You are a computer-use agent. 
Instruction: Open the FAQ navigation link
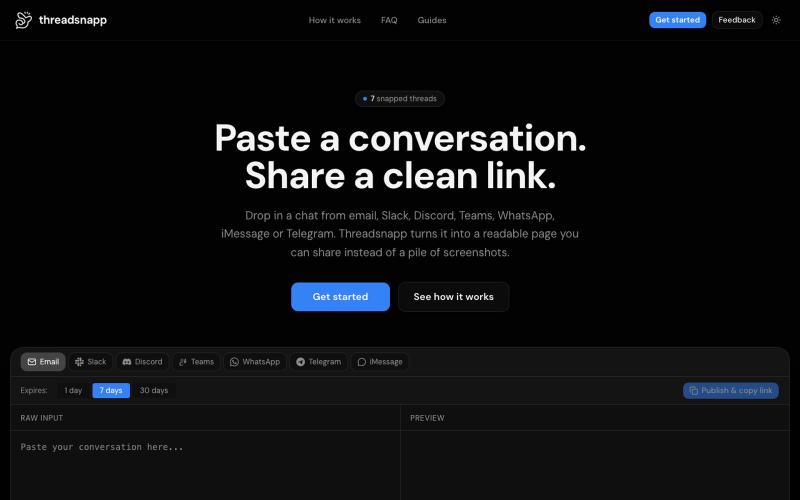tap(389, 20)
